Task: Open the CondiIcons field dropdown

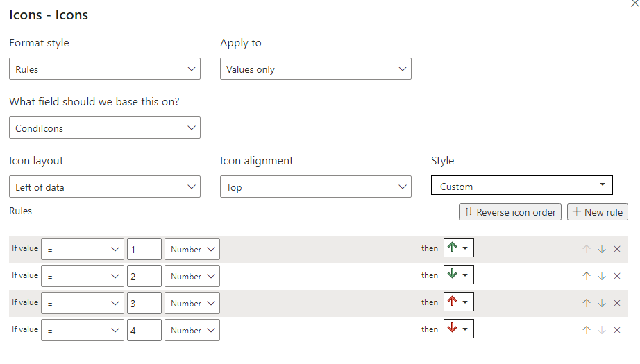Action: tap(105, 128)
